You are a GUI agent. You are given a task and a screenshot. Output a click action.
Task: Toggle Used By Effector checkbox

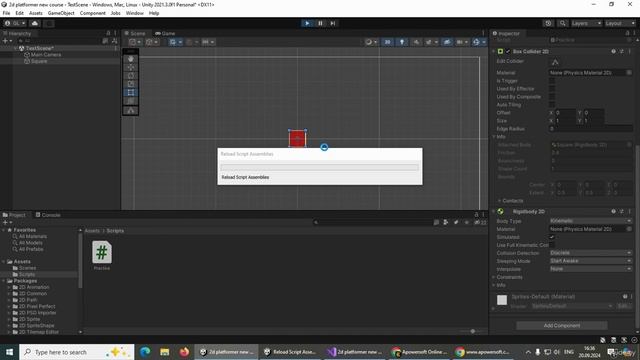[x=552, y=89]
